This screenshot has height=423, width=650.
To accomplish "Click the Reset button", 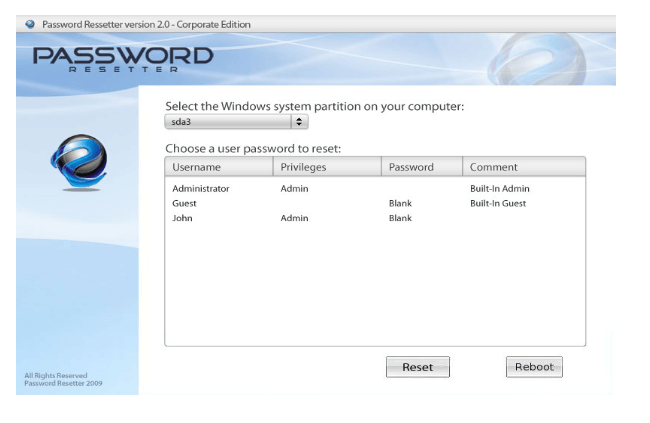I will tap(417, 367).
